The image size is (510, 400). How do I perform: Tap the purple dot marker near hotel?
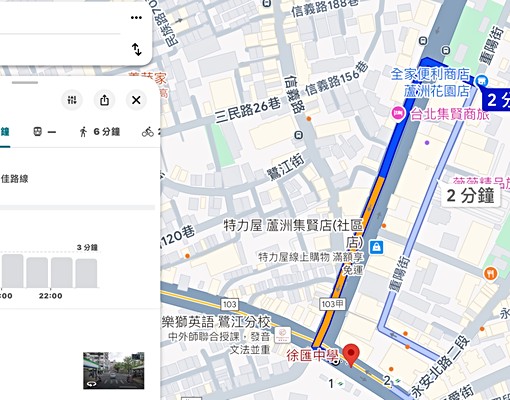[427, 143]
